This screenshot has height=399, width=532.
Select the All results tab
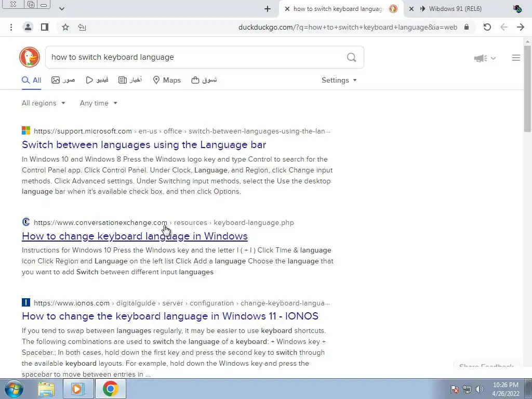(31, 80)
